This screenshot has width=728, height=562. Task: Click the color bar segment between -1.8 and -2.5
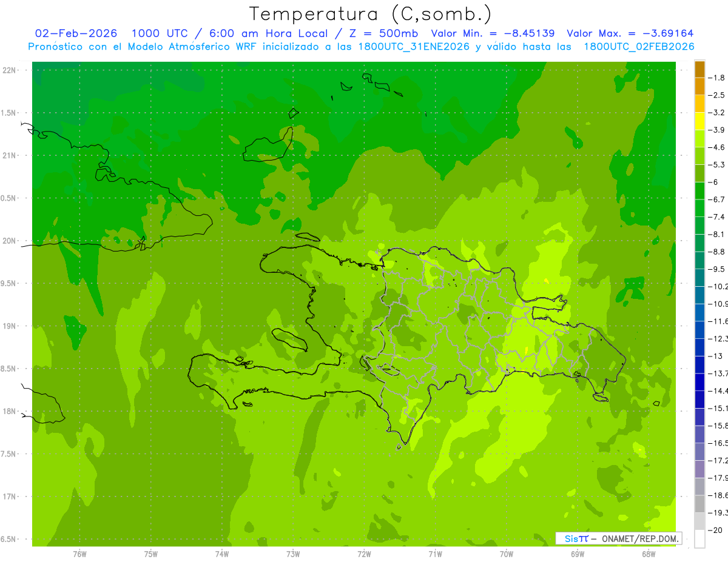[699, 86]
